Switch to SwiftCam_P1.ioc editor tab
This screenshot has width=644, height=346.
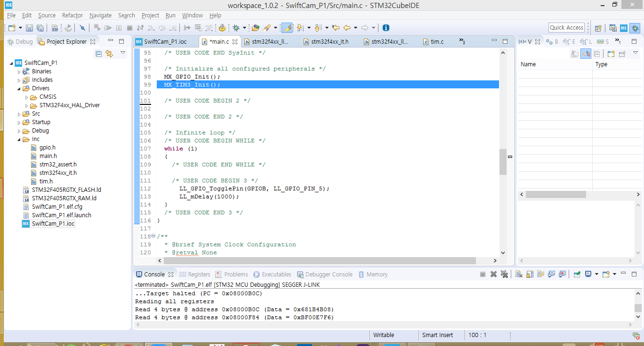(161, 42)
